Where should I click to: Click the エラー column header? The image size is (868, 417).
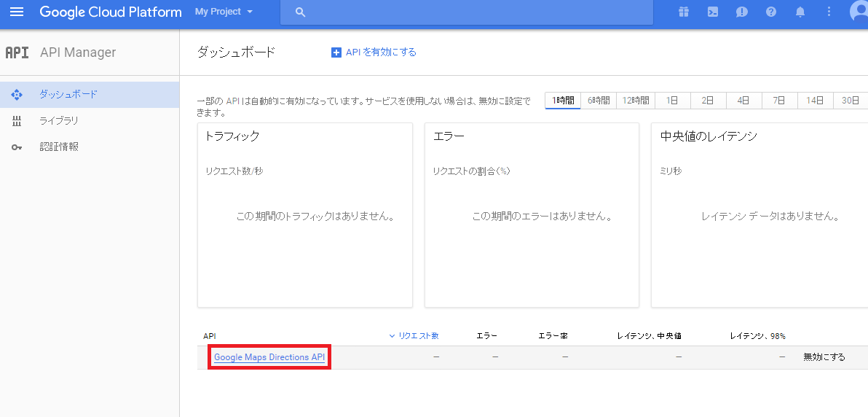pyautogui.click(x=487, y=335)
